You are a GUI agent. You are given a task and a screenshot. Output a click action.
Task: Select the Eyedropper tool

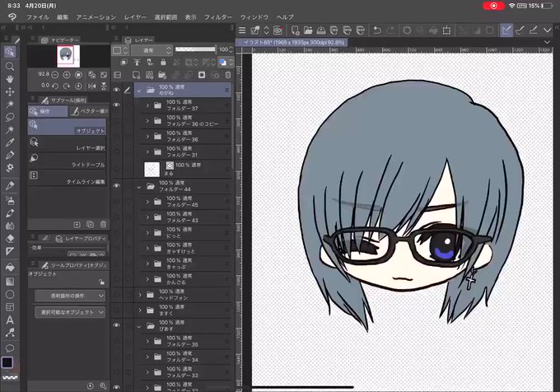coord(10,142)
